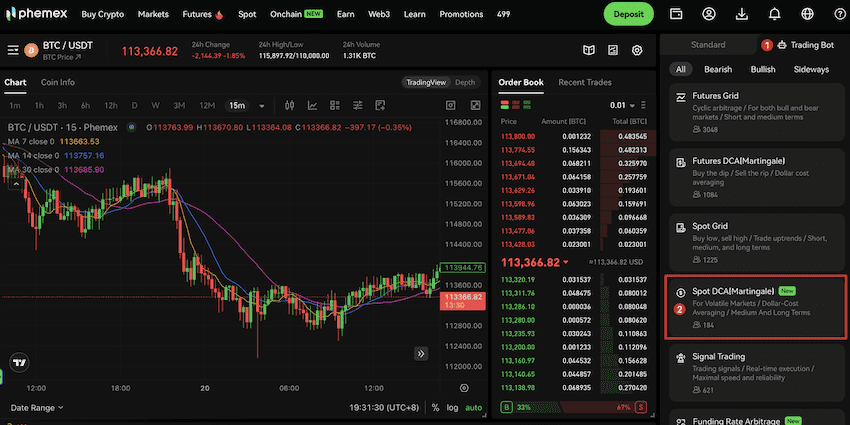
Task: Expand the timeframe interval dropdown arrow
Action: coord(262,106)
